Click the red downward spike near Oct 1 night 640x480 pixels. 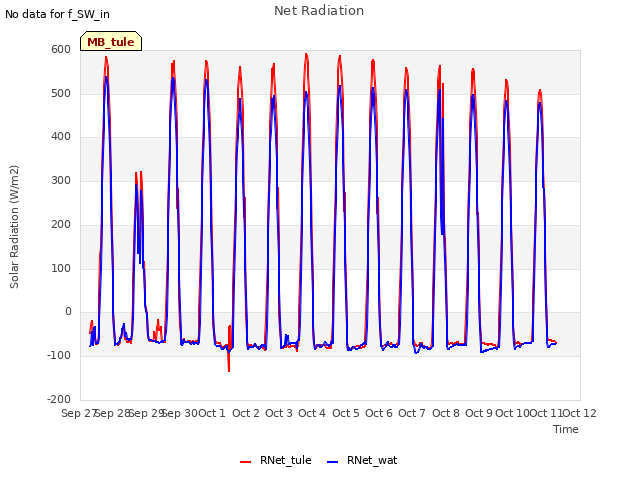point(229,359)
